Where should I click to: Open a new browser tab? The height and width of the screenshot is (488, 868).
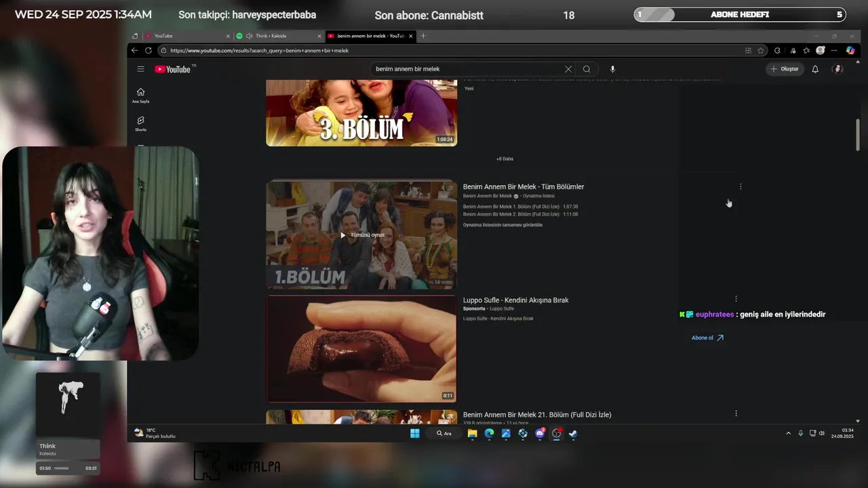click(x=423, y=36)
